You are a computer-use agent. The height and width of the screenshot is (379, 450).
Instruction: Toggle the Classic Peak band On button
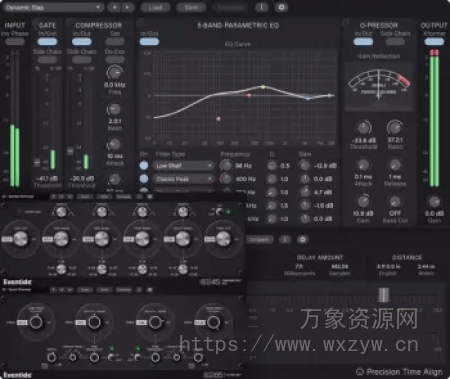pyautogui.click(x=144, y=179)
